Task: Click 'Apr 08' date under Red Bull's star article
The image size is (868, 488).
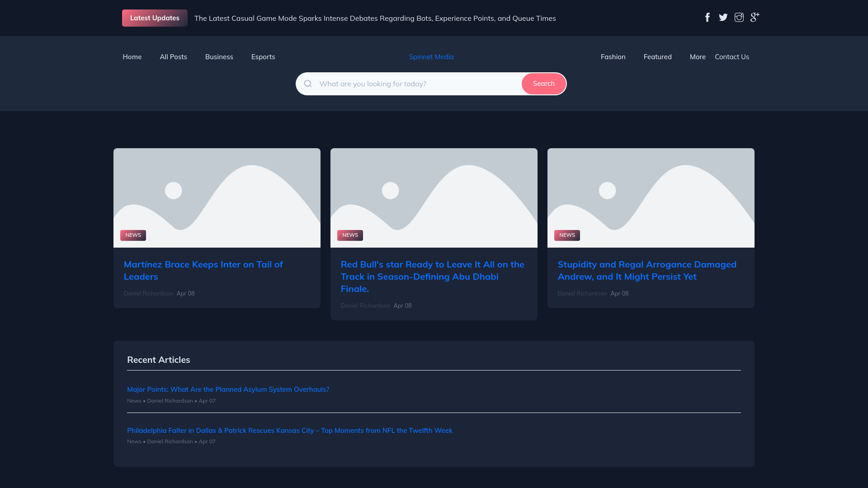Action: [402, 306]
